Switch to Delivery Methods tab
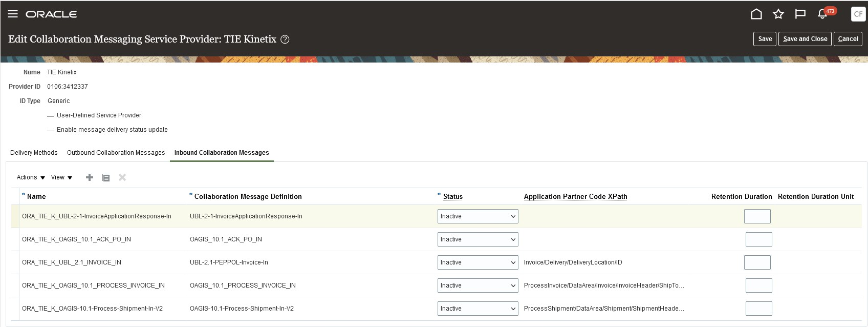 (34, 153)
